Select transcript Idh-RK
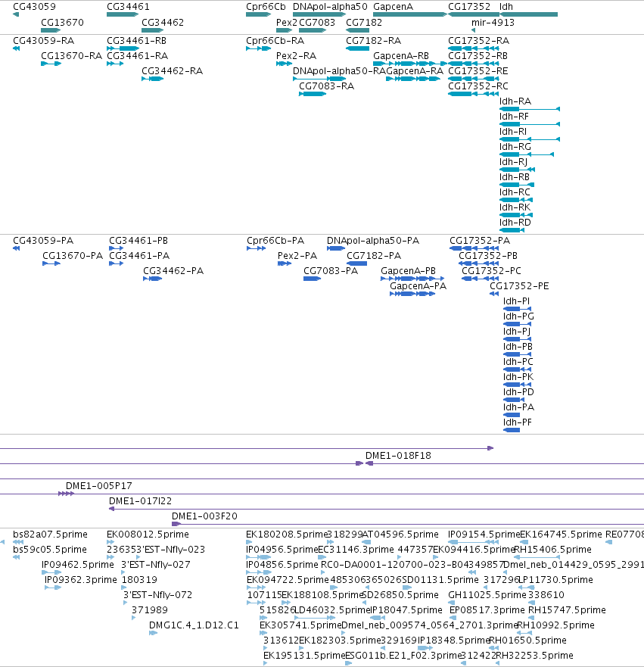644x667 pixels. tap(515, 207)
